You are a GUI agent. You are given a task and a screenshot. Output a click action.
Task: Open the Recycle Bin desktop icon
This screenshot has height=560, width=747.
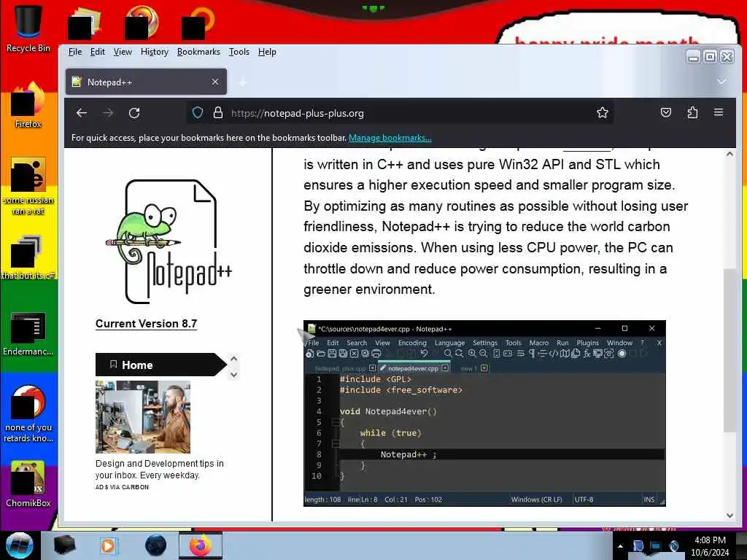pos(28,28)
